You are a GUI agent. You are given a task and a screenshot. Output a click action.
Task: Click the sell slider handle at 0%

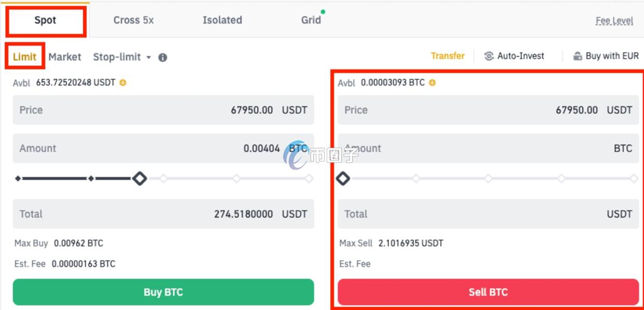tap(343, 179)
